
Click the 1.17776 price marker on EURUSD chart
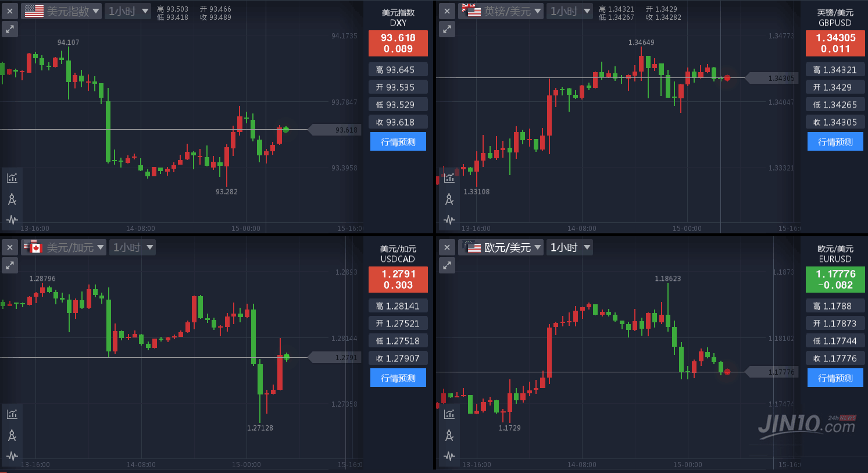pyautogui.click(x=771, y=372)
